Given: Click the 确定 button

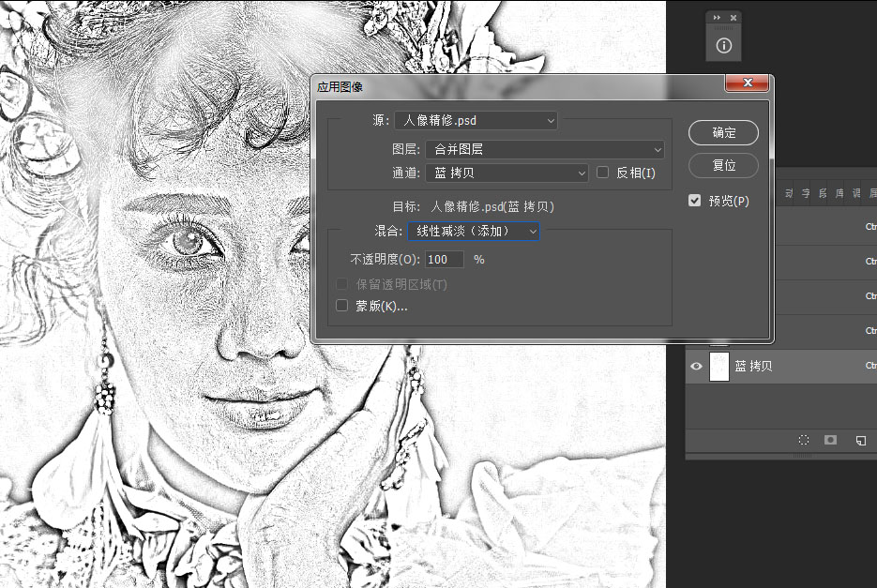Looking at the screenshot, I should pos(723,132).
